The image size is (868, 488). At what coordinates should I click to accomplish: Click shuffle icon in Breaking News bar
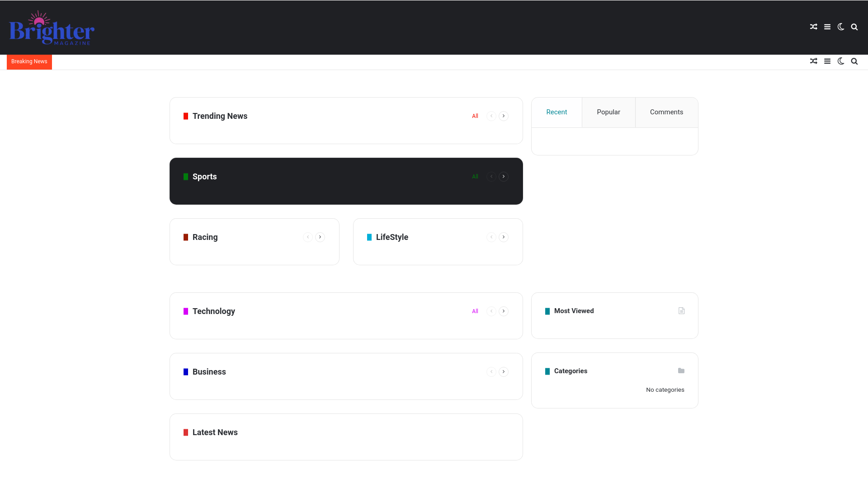pyautogui.click(x=813, y=61)
